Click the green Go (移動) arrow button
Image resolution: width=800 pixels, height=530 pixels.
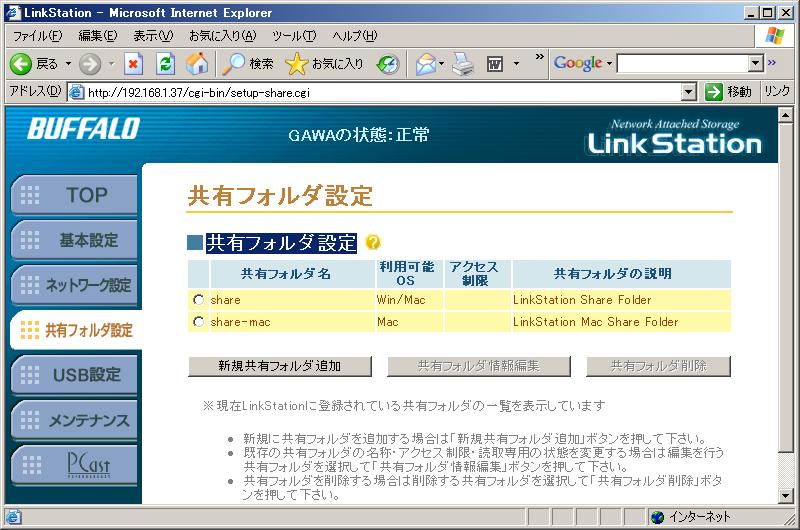tap(713, 92)
